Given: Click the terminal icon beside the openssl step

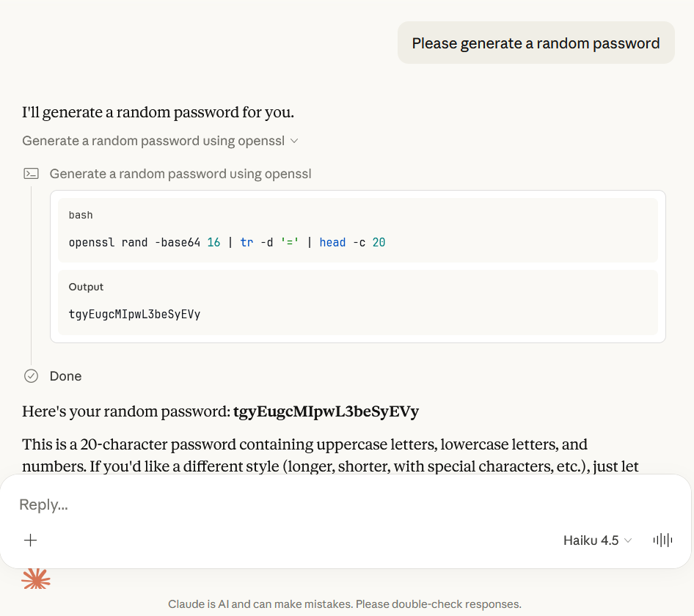Looking at the screenshot, I should pos(31,174).
